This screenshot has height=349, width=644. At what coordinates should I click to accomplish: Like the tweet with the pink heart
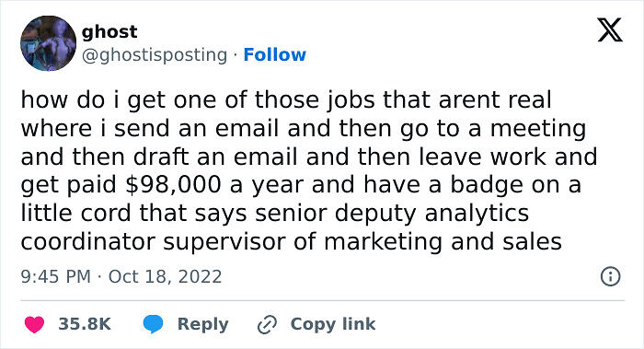point(35,324)
